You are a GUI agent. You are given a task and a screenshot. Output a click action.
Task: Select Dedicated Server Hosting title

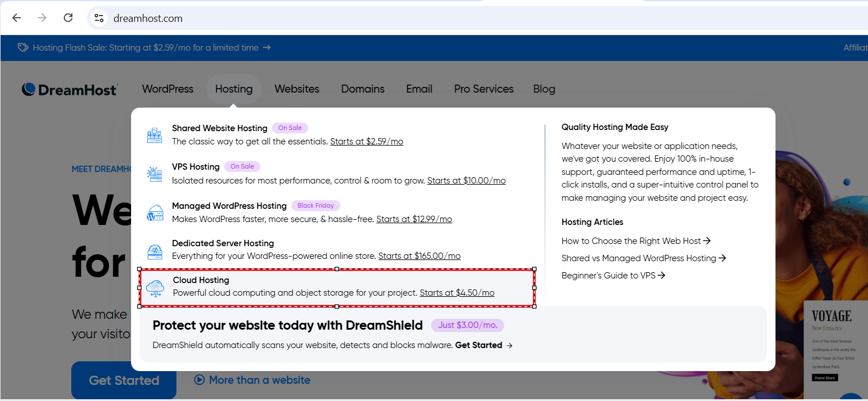click(223, 243)
